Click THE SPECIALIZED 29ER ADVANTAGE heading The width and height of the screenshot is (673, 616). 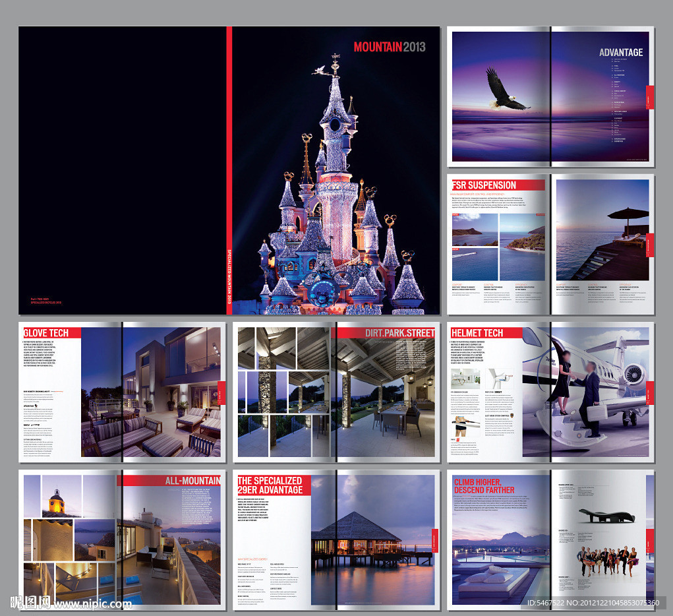tap(270, 485)
